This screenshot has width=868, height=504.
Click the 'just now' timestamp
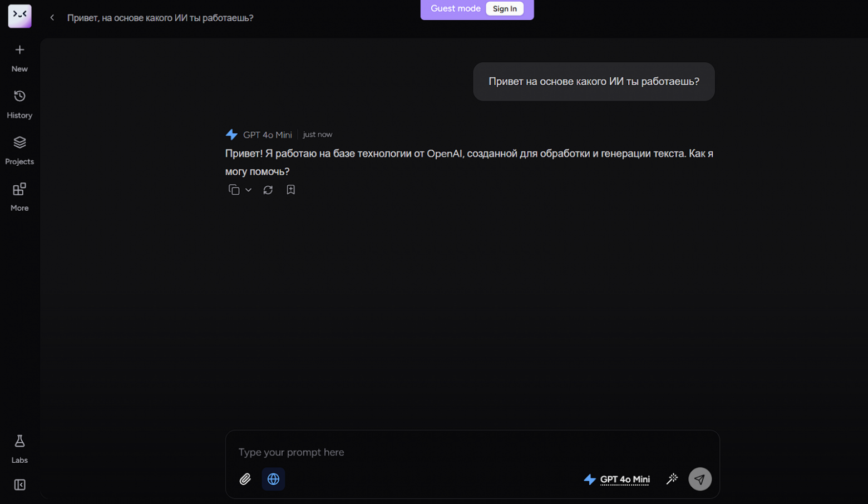pyautogui.click(x=318, y=135)
